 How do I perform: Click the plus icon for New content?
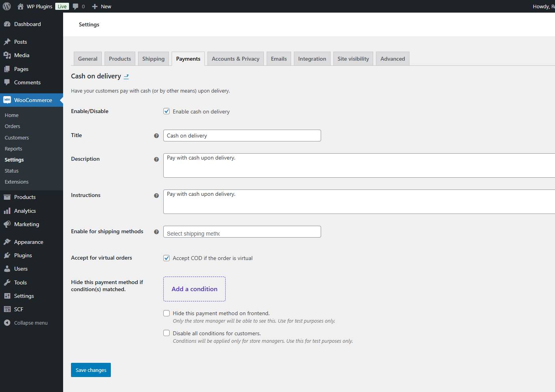coord(95,6)
